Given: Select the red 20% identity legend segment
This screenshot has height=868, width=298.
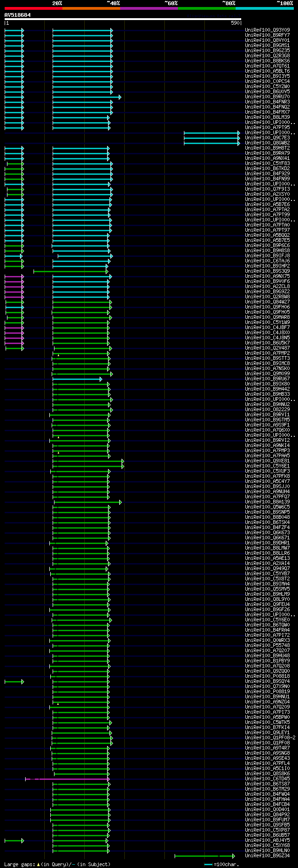Looking at the screenshot, I should [34, 8].
